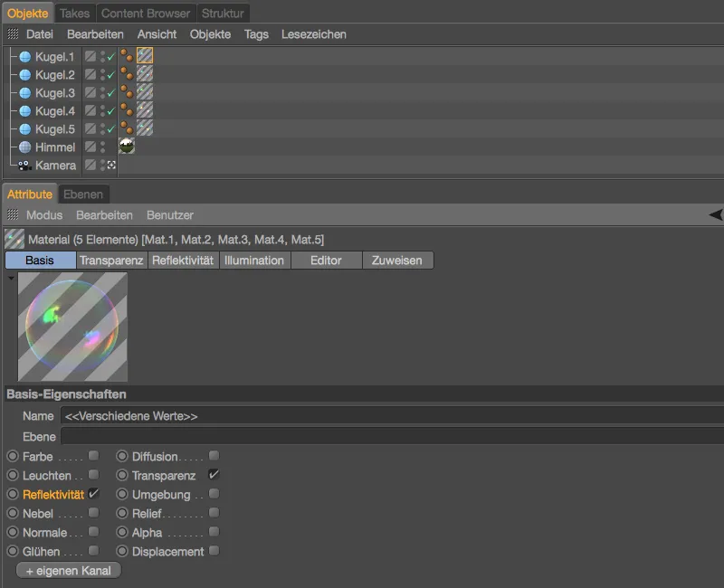The height and width of the screenshot is (588, 724).
Task: Toggle the layer box of Kugel.1
Action: (90, 56)
